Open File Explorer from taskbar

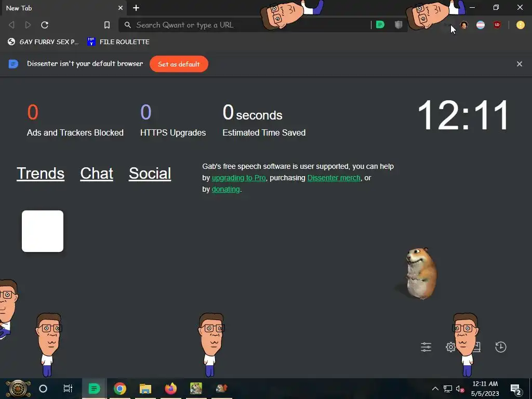(145, 389)
